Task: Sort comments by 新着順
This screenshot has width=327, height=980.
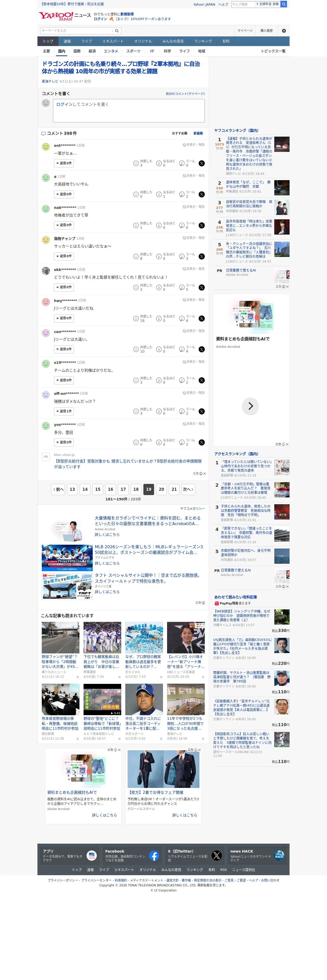Action: click(x=198, y=134)
